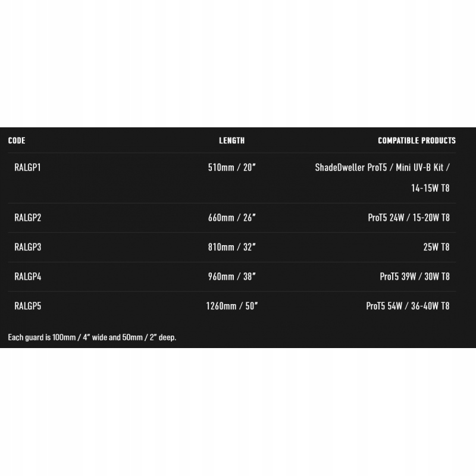This screenshot has height=476, width=476.
Task: Select the RALGP3 code cell
Action: [27, 247]
